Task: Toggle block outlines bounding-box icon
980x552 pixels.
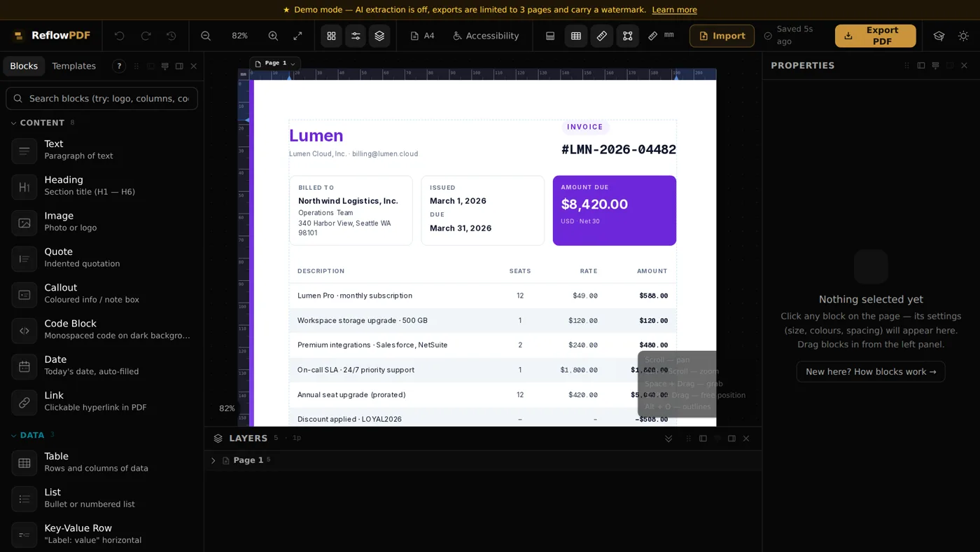Action: (627, 36)
